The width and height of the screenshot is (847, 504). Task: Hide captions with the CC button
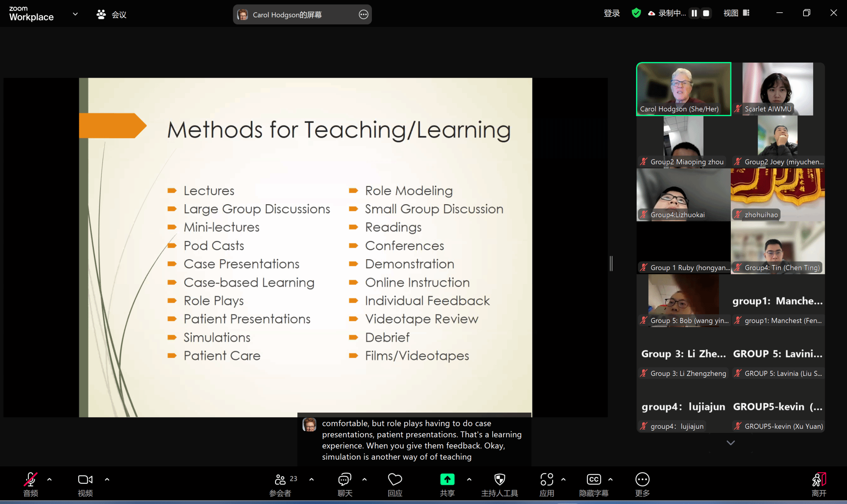593,480
